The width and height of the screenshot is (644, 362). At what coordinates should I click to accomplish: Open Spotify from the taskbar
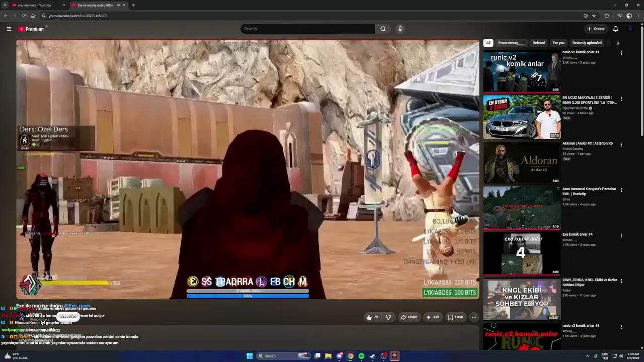pos(361,356)
